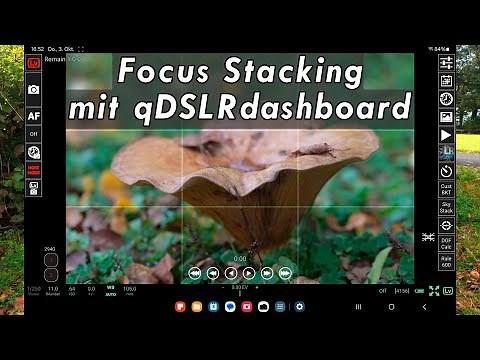
Task: Tap the Android home button
Action: 391,307
